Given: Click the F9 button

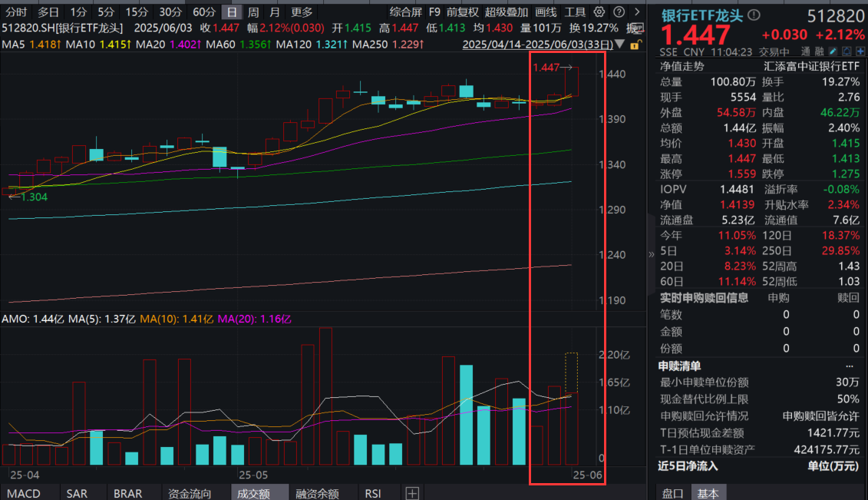Looking at the screenshot, I should (434, 12).
